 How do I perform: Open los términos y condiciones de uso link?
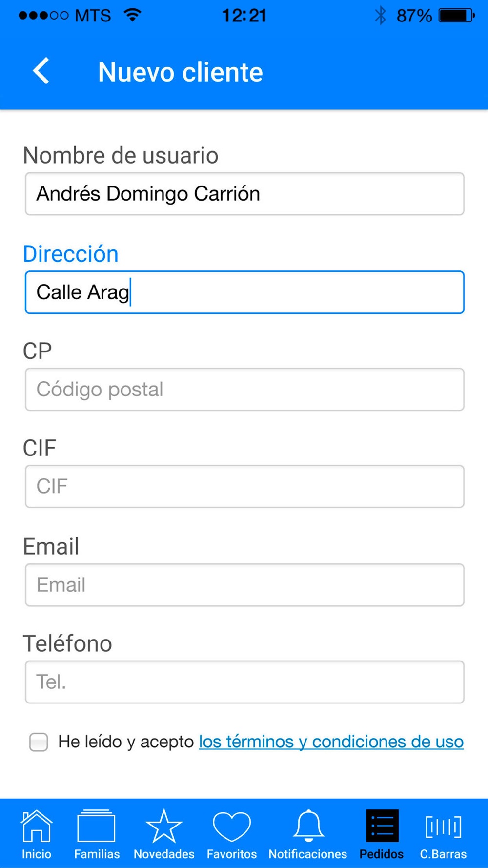331,742
